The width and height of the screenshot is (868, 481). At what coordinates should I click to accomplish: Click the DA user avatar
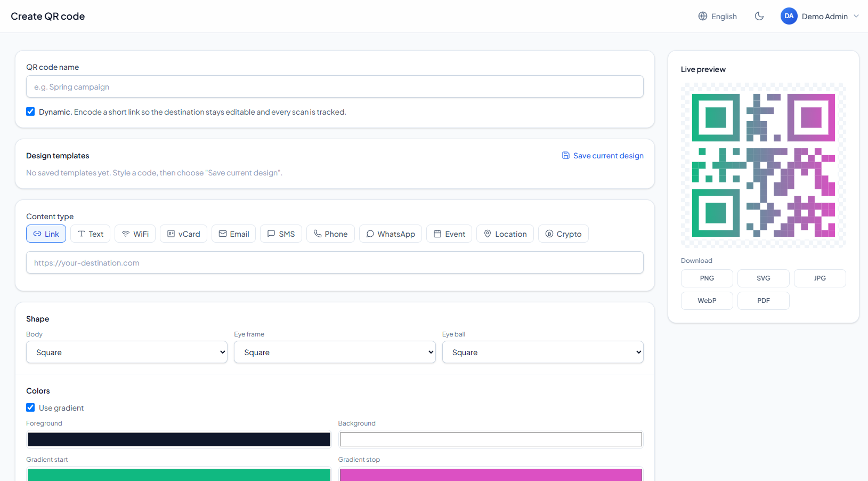coord(789,17)
